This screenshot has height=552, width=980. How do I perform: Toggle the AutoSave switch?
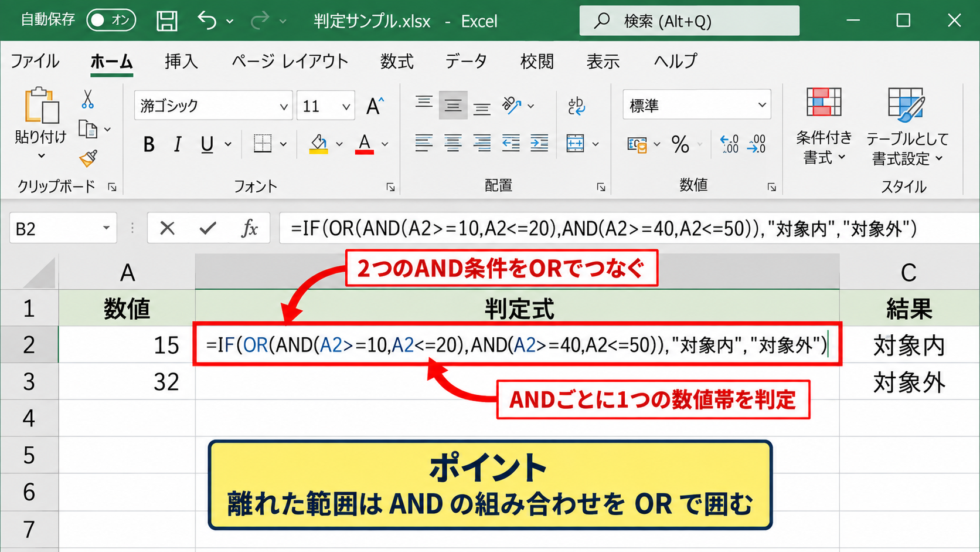pos(111,21)
